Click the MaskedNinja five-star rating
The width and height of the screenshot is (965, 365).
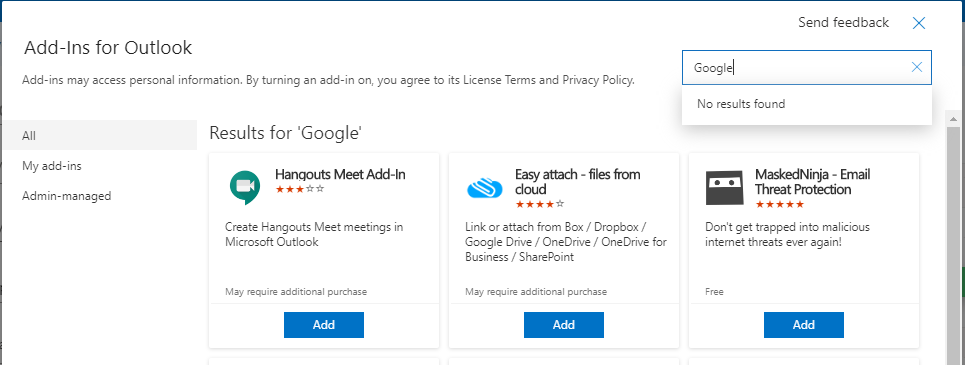click(x=780, y=204)
